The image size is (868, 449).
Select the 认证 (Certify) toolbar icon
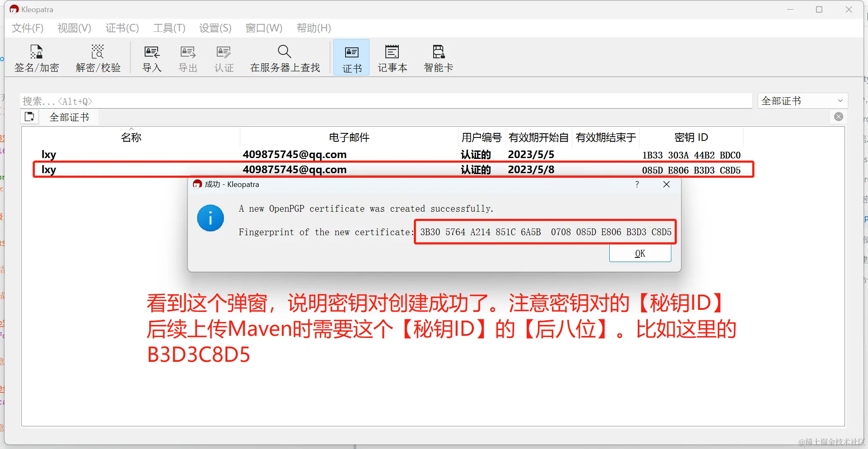(x=223, y=57)
